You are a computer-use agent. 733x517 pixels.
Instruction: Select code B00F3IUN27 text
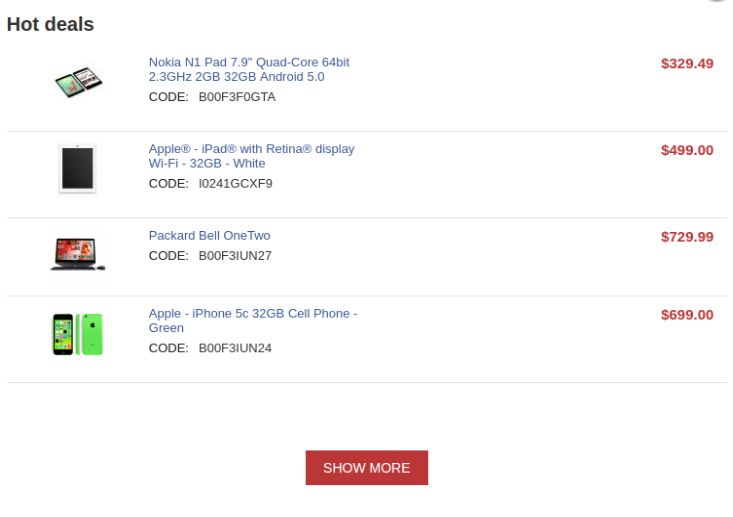pos(235,256)
